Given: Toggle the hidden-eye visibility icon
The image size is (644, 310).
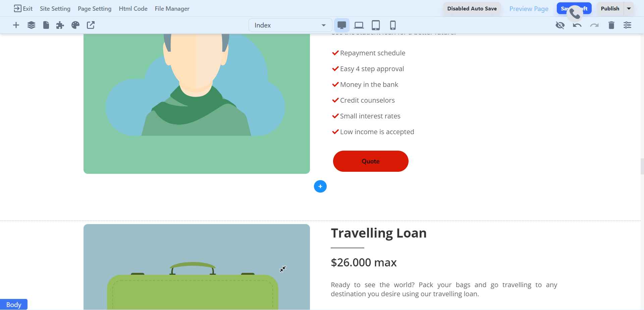Looking at the screenshot, I should pyautogui.click(x=560, y=25).
